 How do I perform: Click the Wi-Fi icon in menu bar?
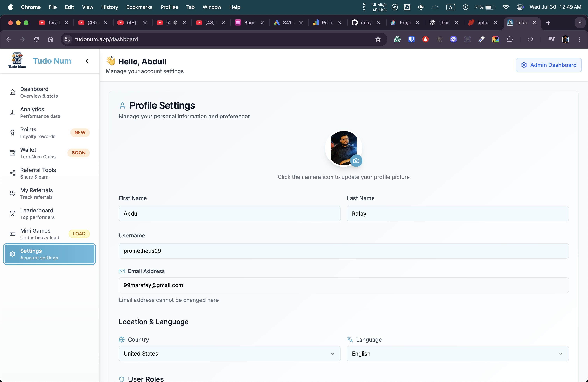506,7
